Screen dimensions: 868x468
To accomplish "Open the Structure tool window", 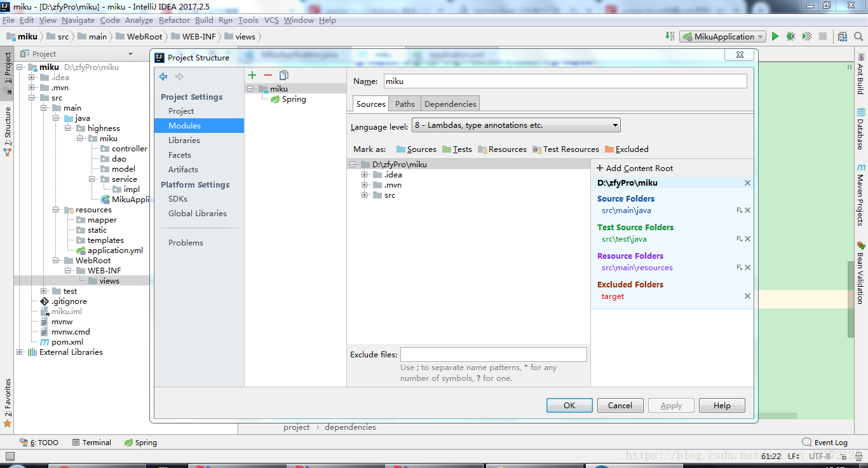I will pos(7,130).
